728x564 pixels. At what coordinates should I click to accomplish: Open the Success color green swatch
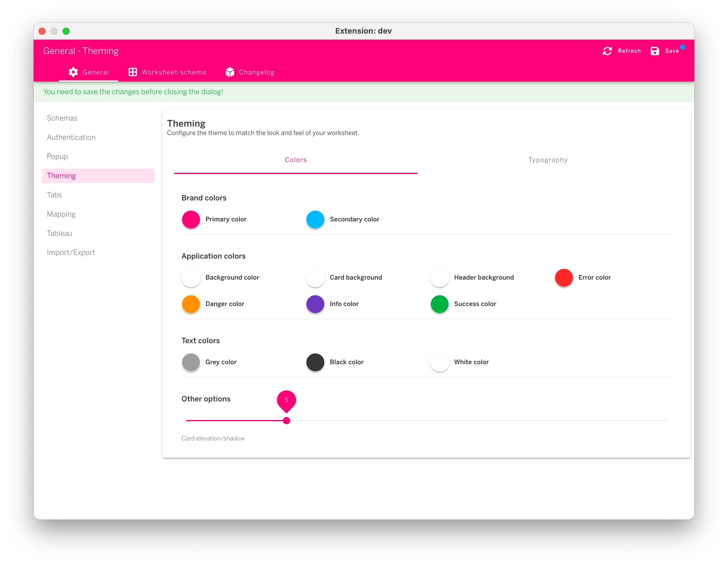(439, 304)
